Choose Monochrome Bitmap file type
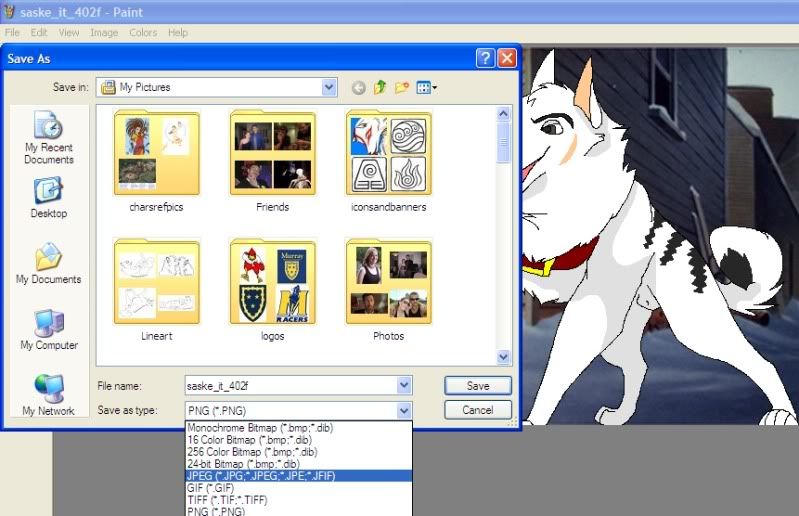The image size is (799, 516). pos(299,428)
